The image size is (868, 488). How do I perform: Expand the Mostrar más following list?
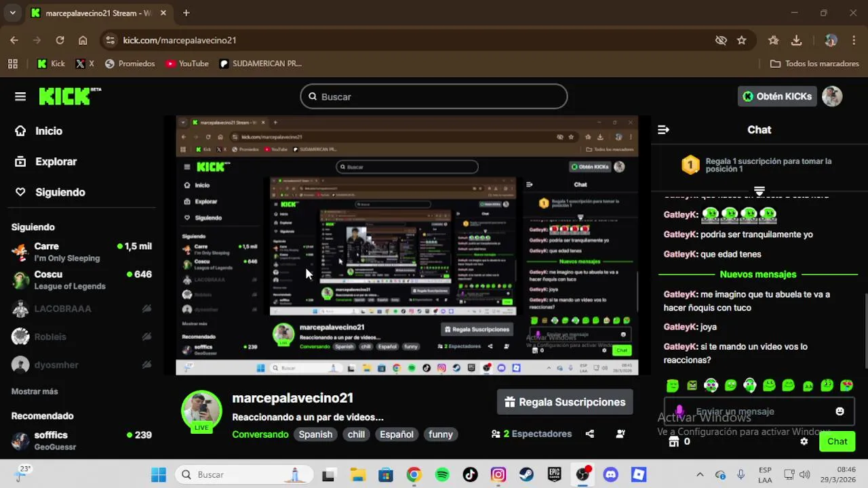click(35, 391)
